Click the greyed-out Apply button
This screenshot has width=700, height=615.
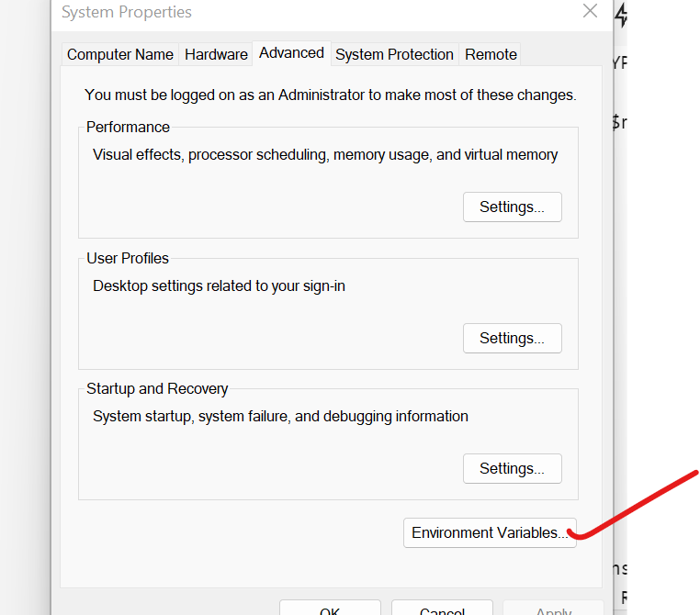click(x=553, y=609)
